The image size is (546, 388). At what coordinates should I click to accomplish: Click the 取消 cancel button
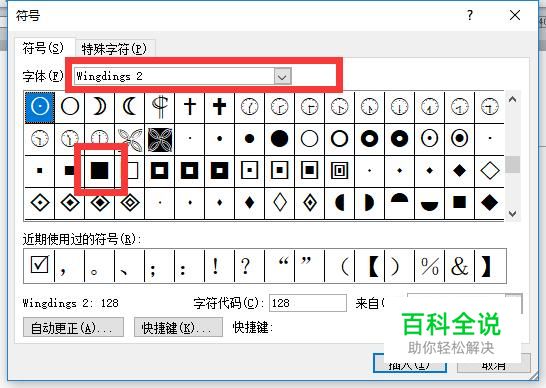click(x=494, y=364)
